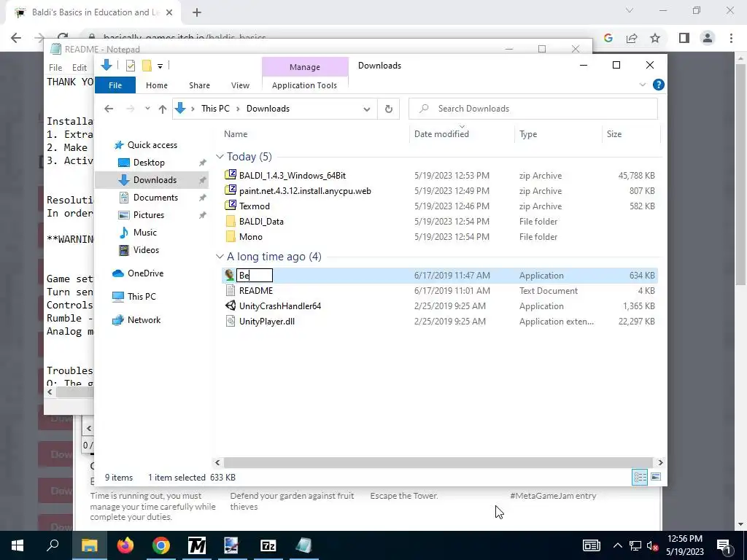Image resolution: width=747 pixels, height=560 pixels.
Task: Switch to the View ribbon tab
Action: coord(240,85)
